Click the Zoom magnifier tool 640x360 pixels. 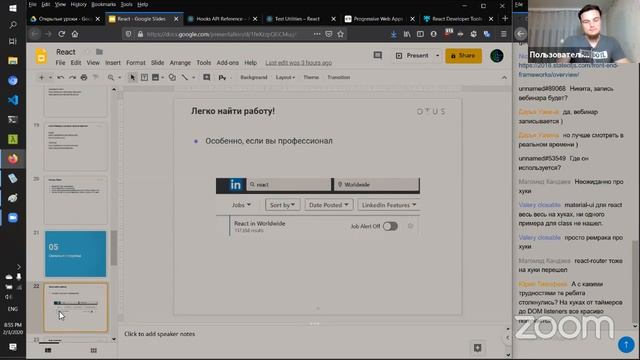tap(111, 77)
